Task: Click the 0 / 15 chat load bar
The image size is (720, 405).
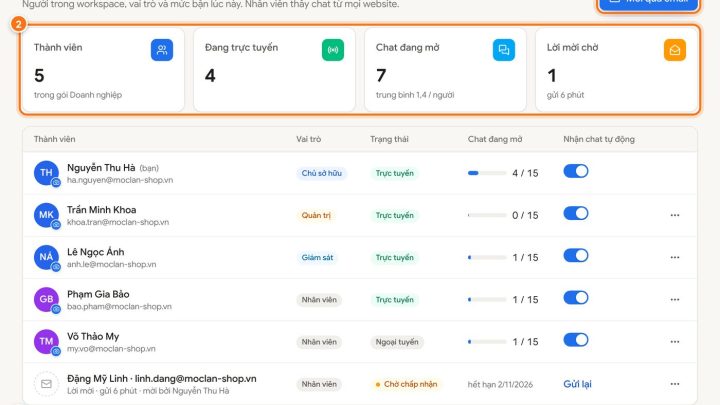Action: 487,215
